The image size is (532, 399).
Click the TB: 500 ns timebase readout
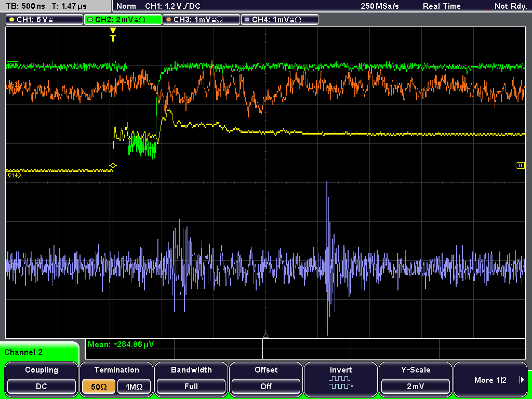click(x=25, y=6)
